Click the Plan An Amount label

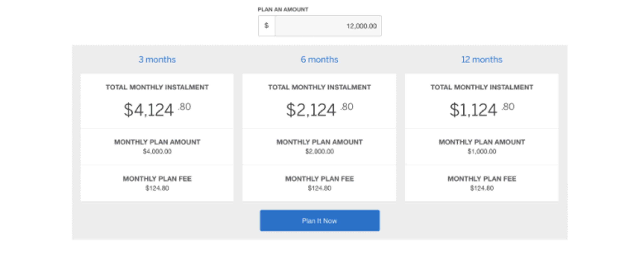click(x=283, y=10)
